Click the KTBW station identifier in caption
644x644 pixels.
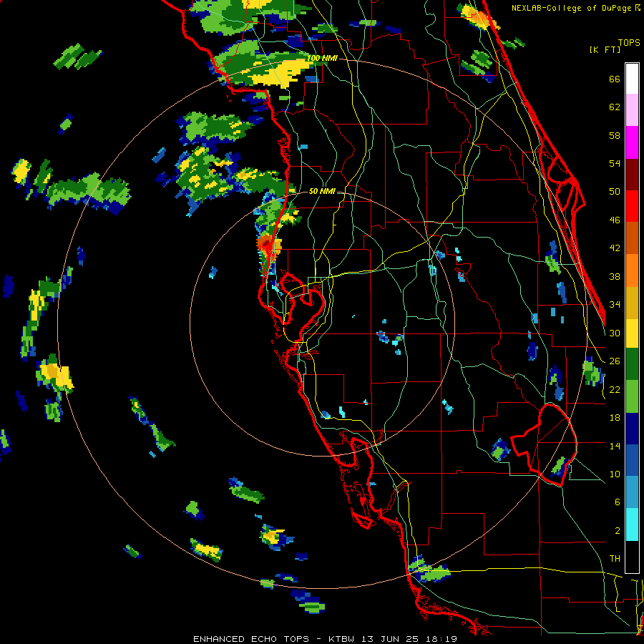pos(343,639)
